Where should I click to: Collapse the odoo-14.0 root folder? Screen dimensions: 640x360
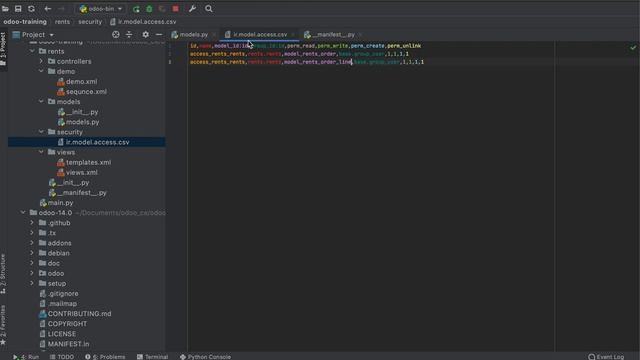tap(23, 213)
